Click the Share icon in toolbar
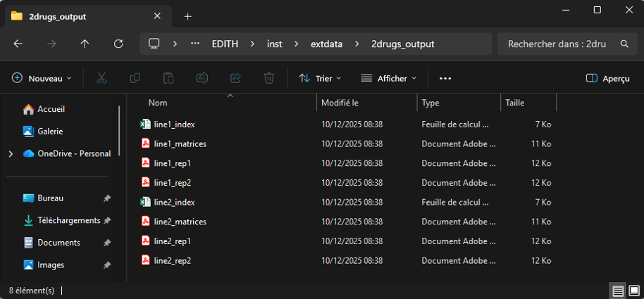 click(x=236, y=78)
